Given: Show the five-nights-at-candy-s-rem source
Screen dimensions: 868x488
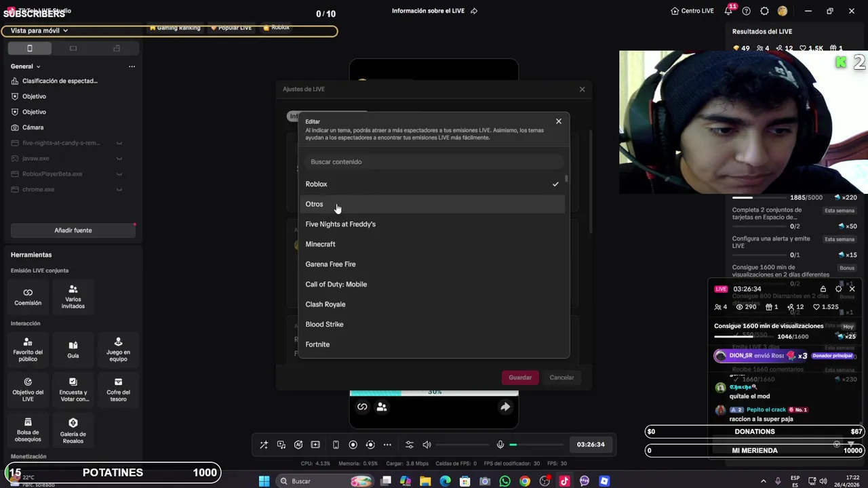Looking at the screenshot, I should (x=119, y=143).
